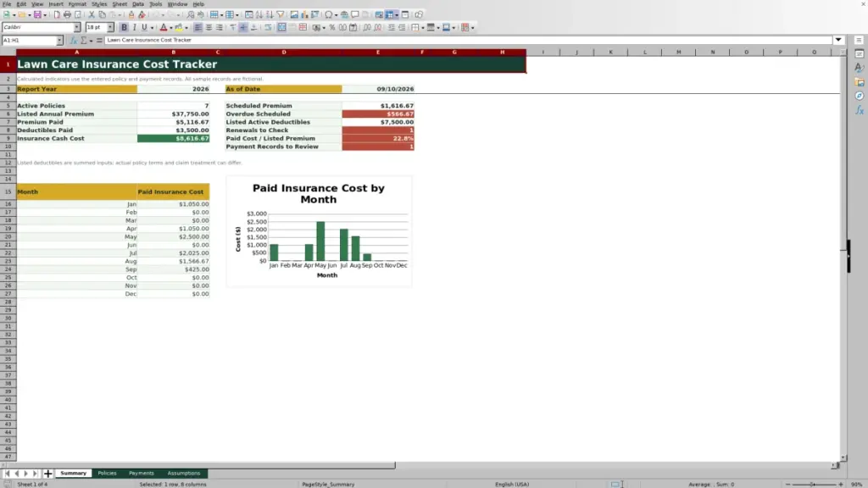This screenshot has width=868, height=488.
Task: Toggle Align Left
Action: point(198,27)
